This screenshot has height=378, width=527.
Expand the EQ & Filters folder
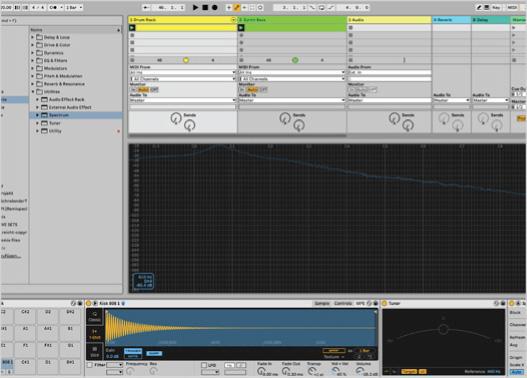tap(33, 60)
